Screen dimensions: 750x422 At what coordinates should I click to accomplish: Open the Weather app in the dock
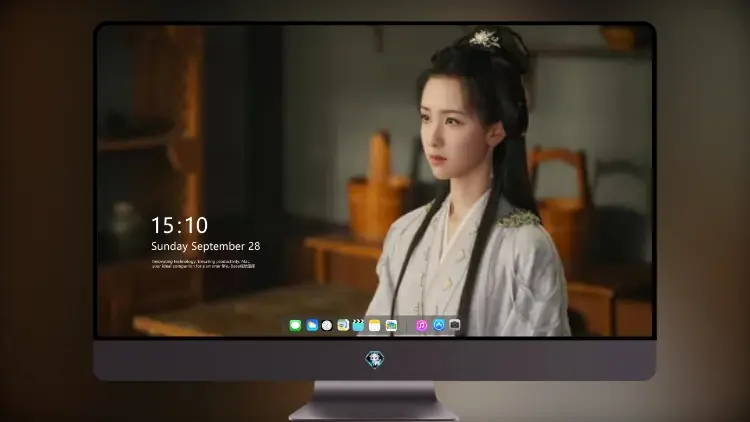(312, 326)
